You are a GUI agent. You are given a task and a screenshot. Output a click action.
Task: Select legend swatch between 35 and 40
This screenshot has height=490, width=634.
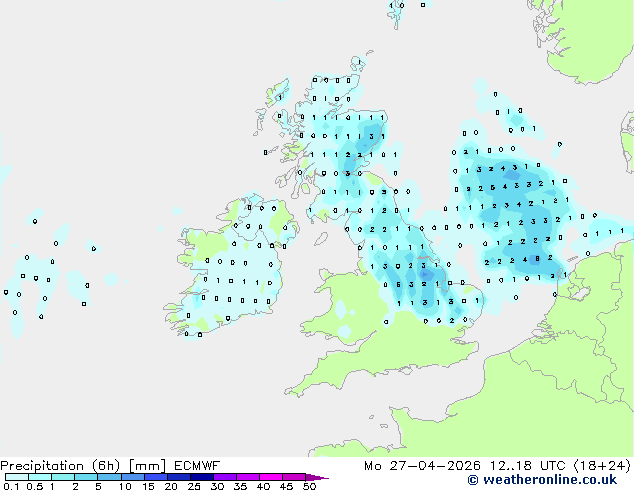(248, 477)
